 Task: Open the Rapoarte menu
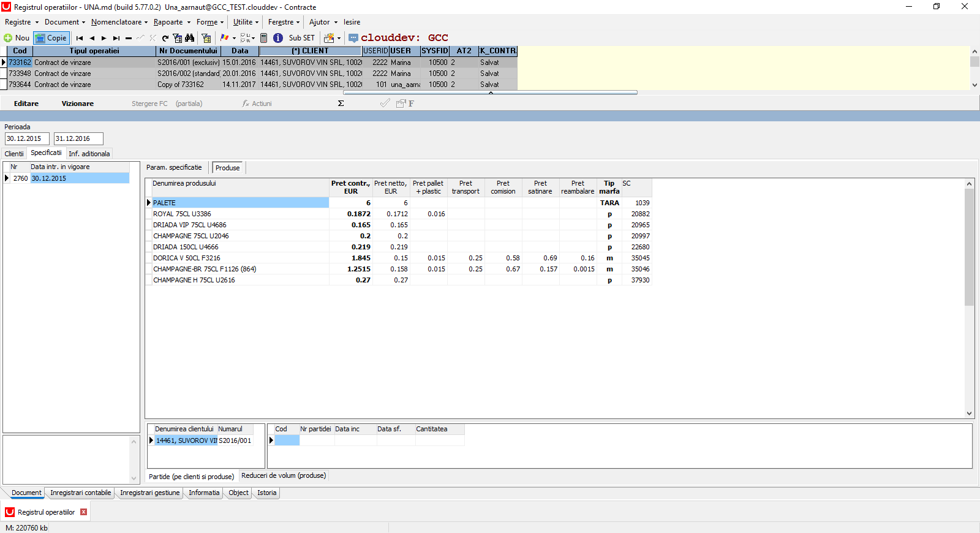172,22
